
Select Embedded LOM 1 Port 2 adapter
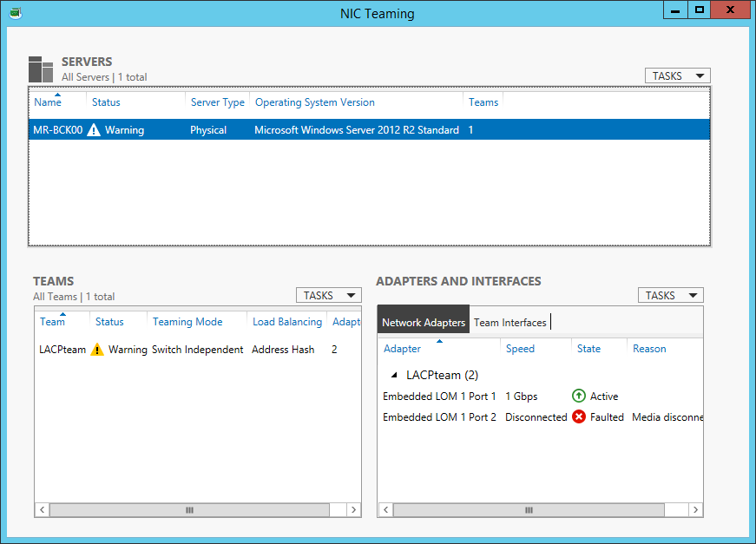(439, 416)
